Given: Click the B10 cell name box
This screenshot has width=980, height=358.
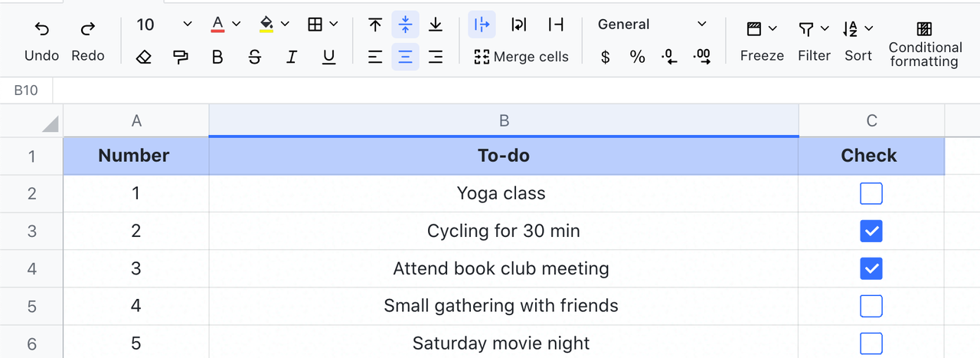Looking at the screenshot, I should click(26, 90).
